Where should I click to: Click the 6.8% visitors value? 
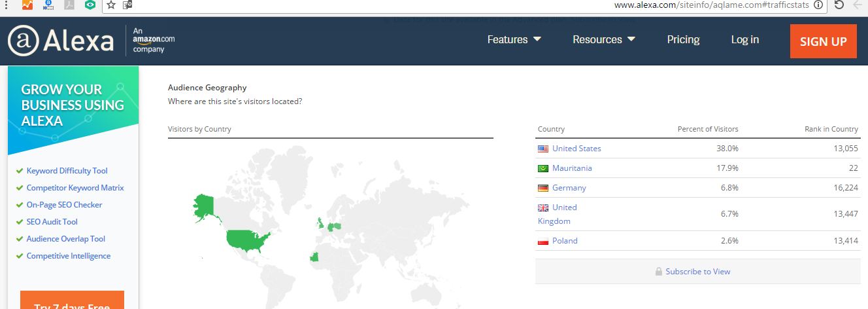[x=729, y=188]
